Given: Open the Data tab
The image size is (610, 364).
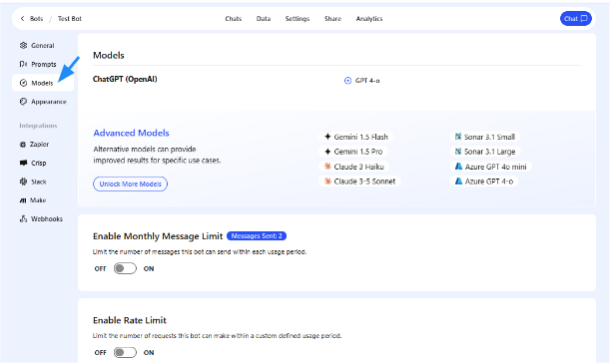Looking at the screenshot, I should pos(264,18).
